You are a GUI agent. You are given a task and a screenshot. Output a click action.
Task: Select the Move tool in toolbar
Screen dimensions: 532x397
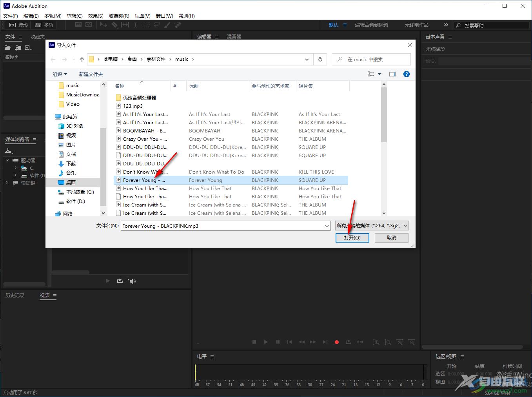(x=103, y=25)
